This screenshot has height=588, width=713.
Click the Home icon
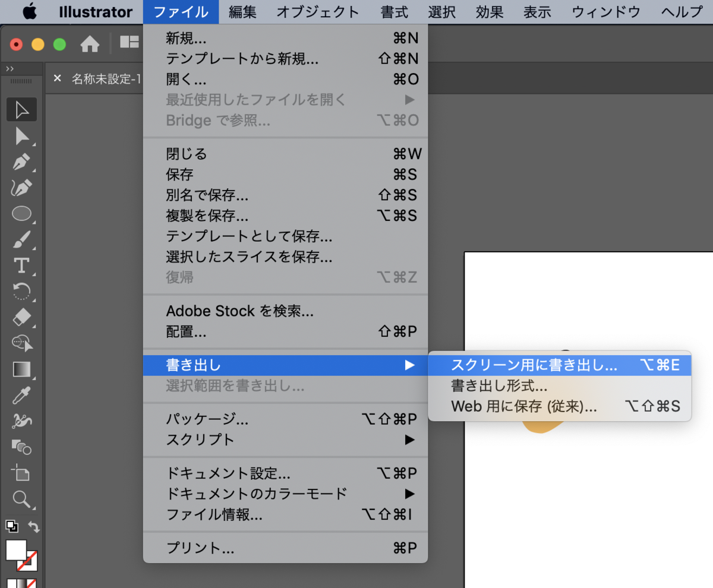click(x=90, y=43)
